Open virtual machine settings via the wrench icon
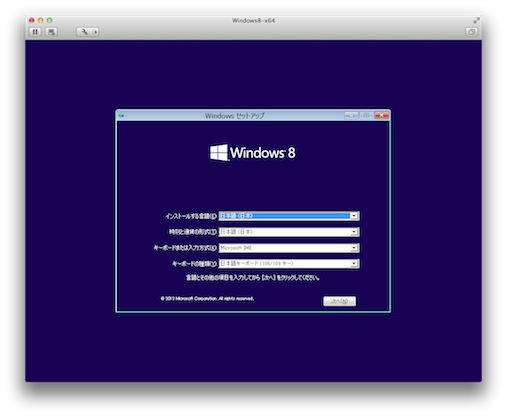507x417 pixels. click(x=84, y=32)
